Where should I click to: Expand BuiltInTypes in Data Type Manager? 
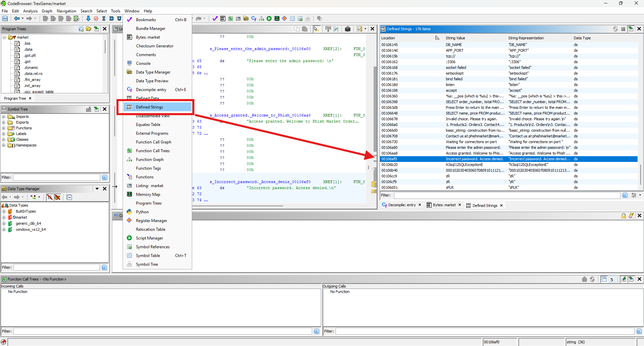(4, 211)
